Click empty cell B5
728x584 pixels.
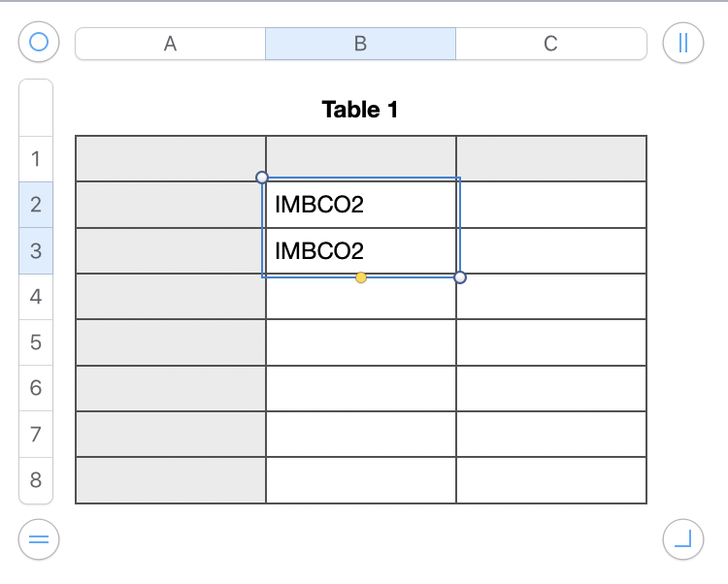point(360,342)
